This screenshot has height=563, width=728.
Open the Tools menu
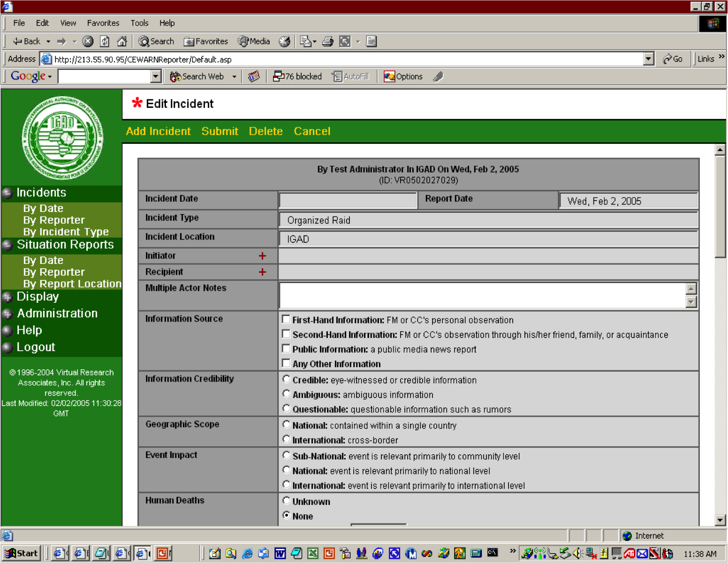(x=139, y=23)
